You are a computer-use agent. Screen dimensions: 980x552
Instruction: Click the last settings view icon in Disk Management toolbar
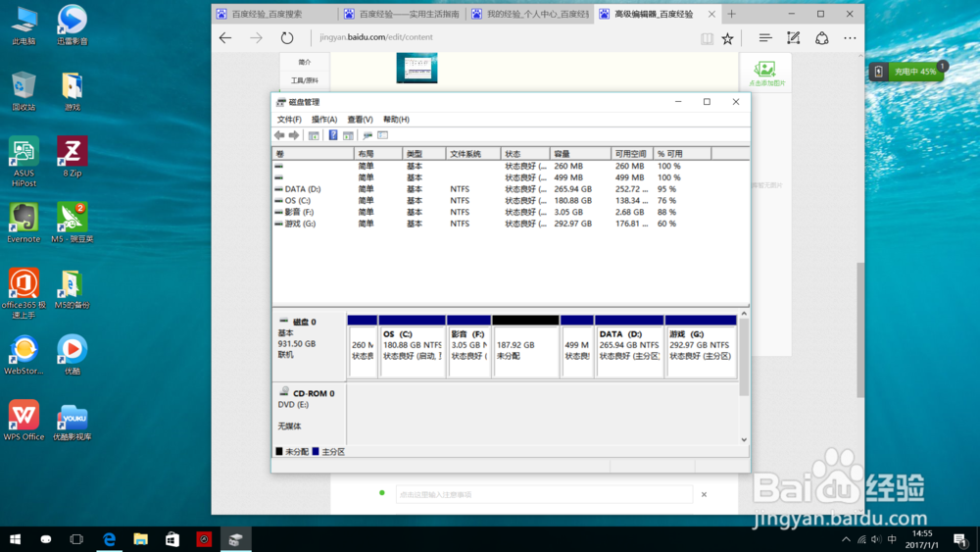(x=383, y=135)
